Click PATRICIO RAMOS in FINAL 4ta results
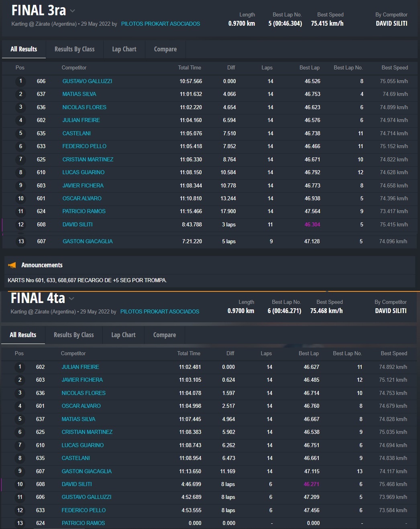 tap(83, 523)
